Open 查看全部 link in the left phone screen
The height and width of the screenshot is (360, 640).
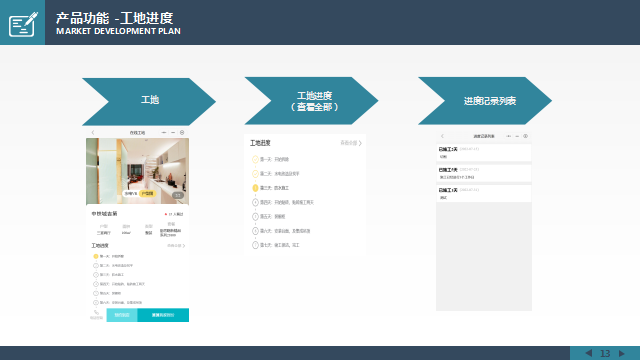174,246
